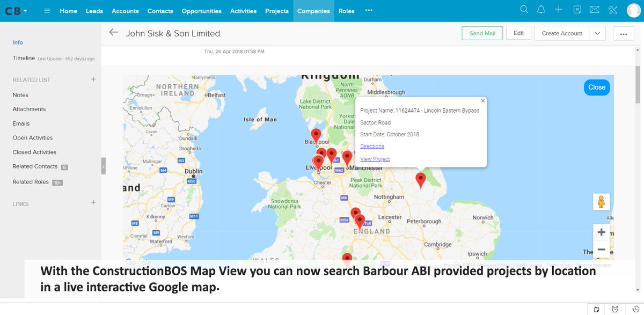Close the map view with the Close button

597,87
